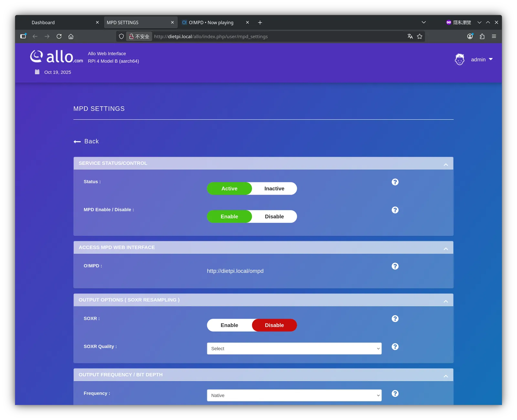Switch MPD Enable/Disable to Disable
Image resolution: width=517 pixels, height=420 pixels.
tap(274, 217)
